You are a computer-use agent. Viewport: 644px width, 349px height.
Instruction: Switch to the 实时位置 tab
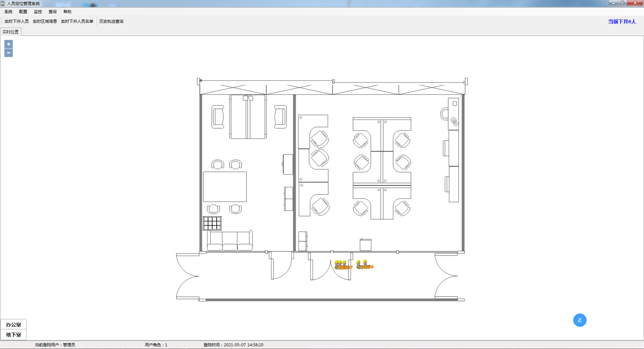pyautogui.click(x=11, y=32)
